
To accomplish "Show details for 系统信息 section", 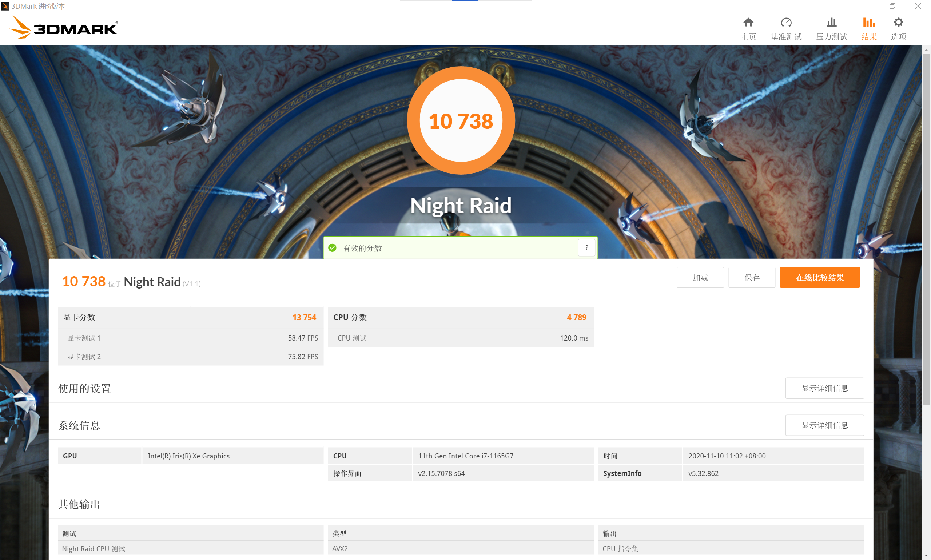I will [825, 425].
